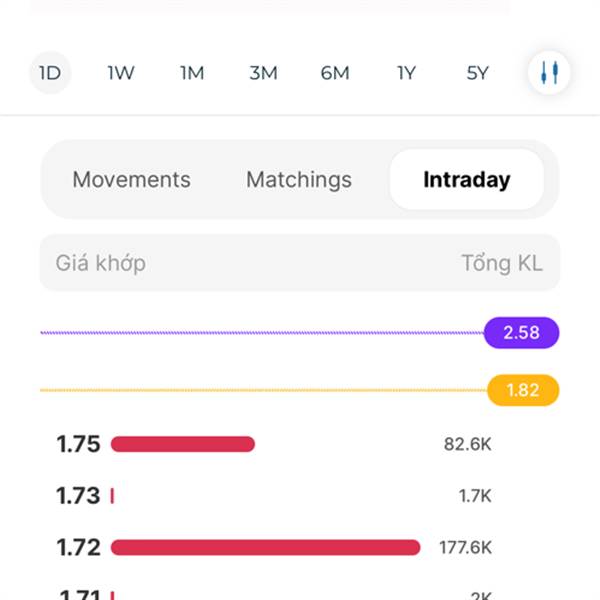This screenshot has width=600, height=600.
Task: Open the candlestick chart settings icon
Action: (x=549, y=73)
